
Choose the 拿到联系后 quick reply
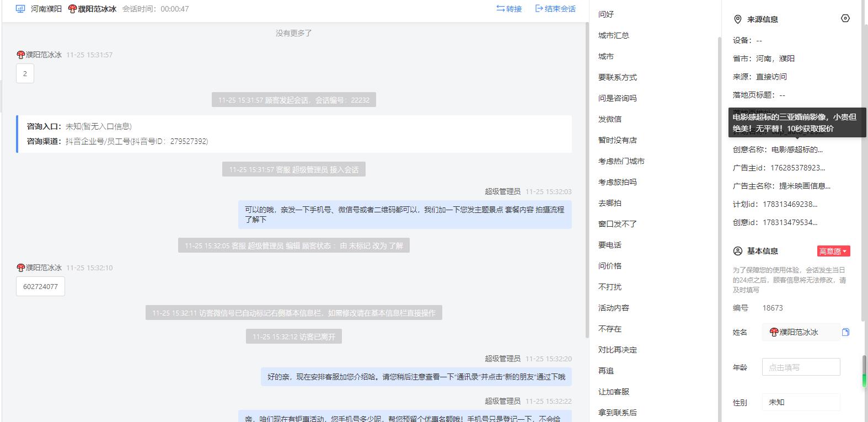[x=618, y=413]
